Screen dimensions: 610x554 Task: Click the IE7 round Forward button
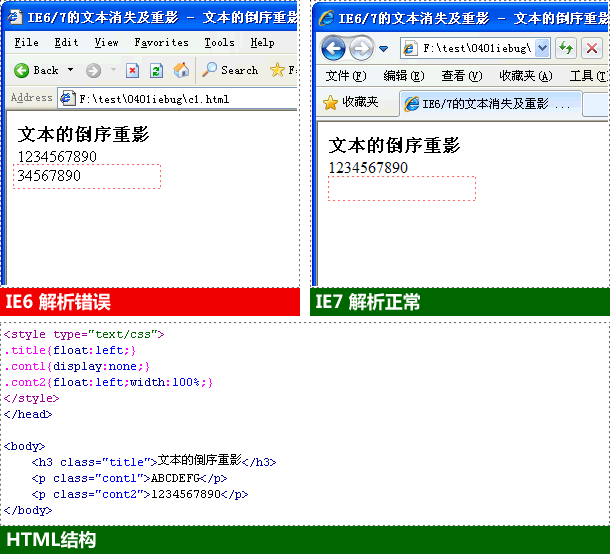[x=360, y=48]
